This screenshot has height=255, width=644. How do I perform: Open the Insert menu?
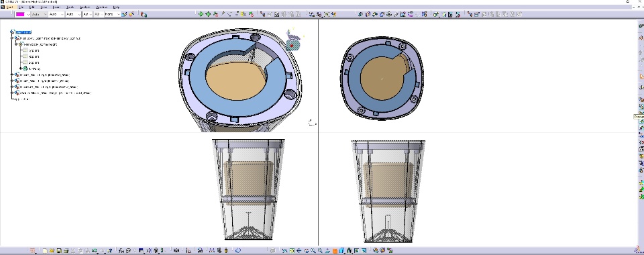[56, 7]
